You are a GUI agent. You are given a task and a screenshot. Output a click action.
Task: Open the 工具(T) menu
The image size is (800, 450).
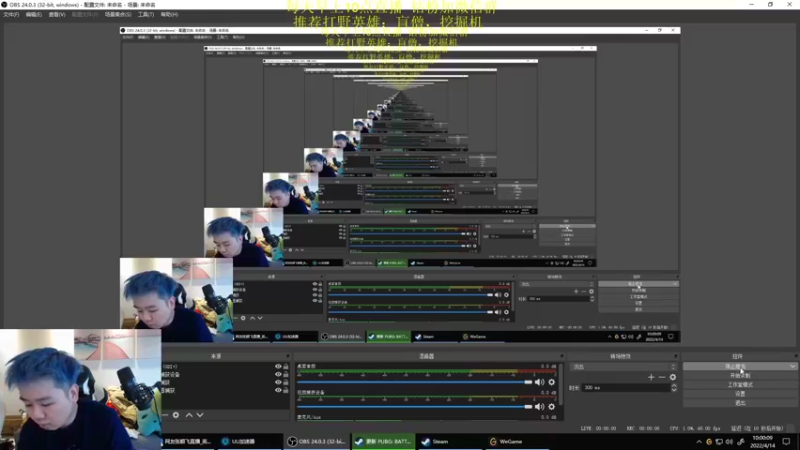(146, 15)
